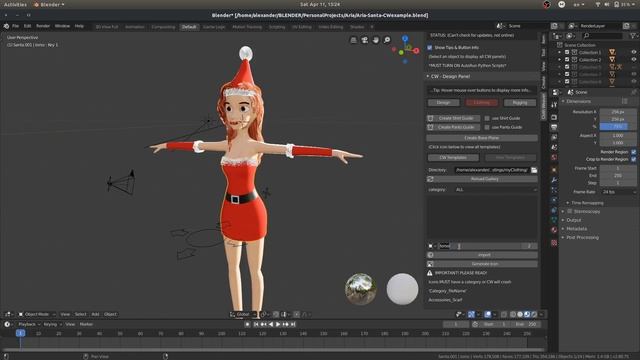640x360 pixels.
Task: Open the File menu
Action: click(15, 26)
